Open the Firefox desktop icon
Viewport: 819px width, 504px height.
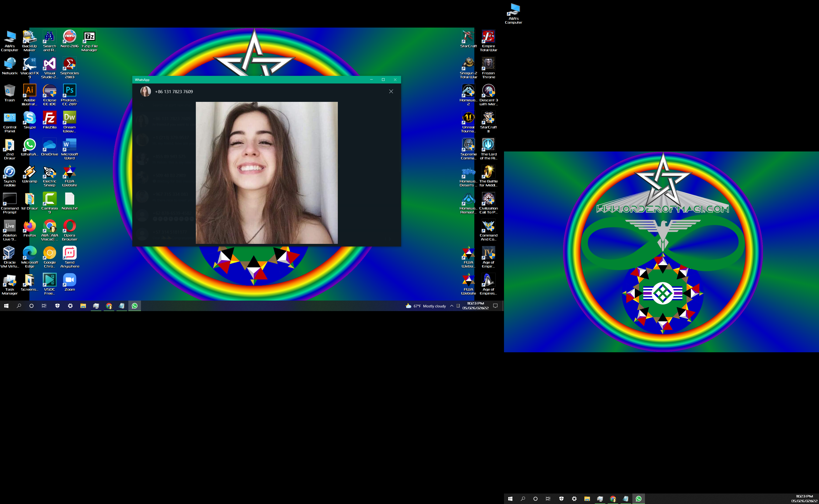(30, 226)
